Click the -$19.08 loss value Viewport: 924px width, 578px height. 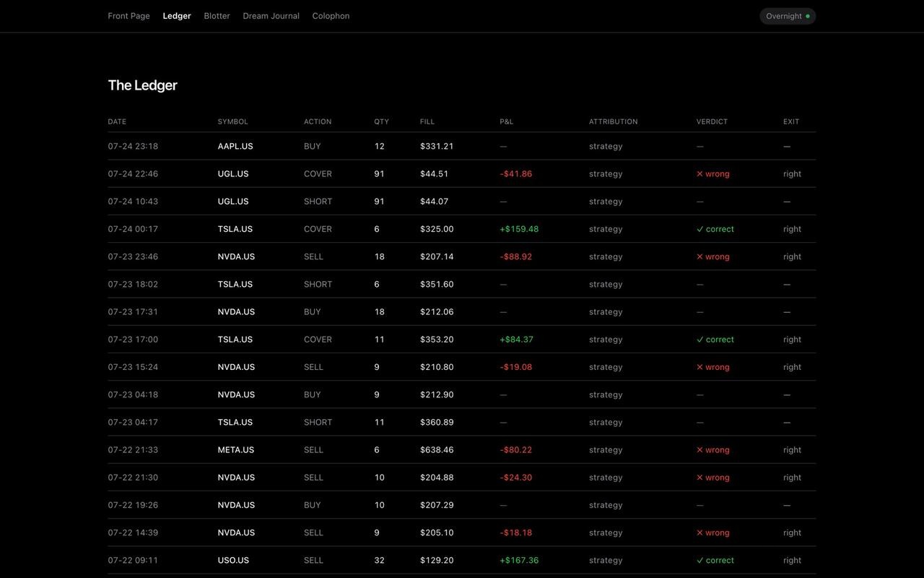tap(516, 367)
